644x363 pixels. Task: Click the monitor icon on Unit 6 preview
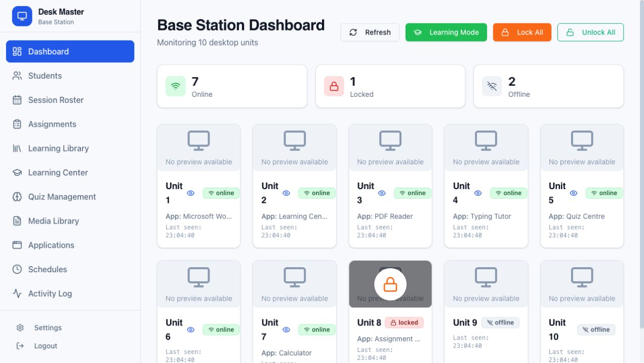pos(198,277)
